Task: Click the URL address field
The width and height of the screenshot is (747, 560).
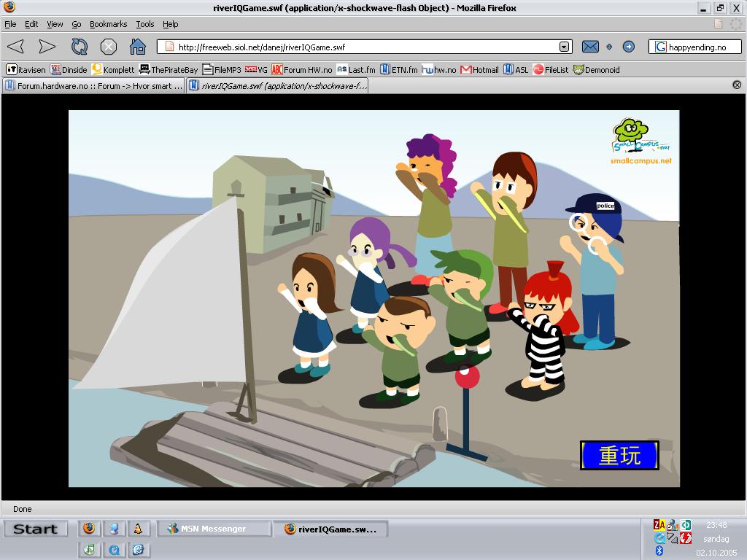Action: coord(365,47)
